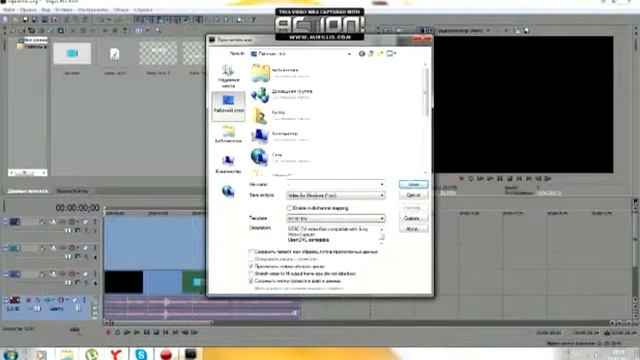Image resolution: width=640 pixels, height=360 pixels.
Task: Create a new folder in the dialog toolbar
Action: tap(380, 53)
